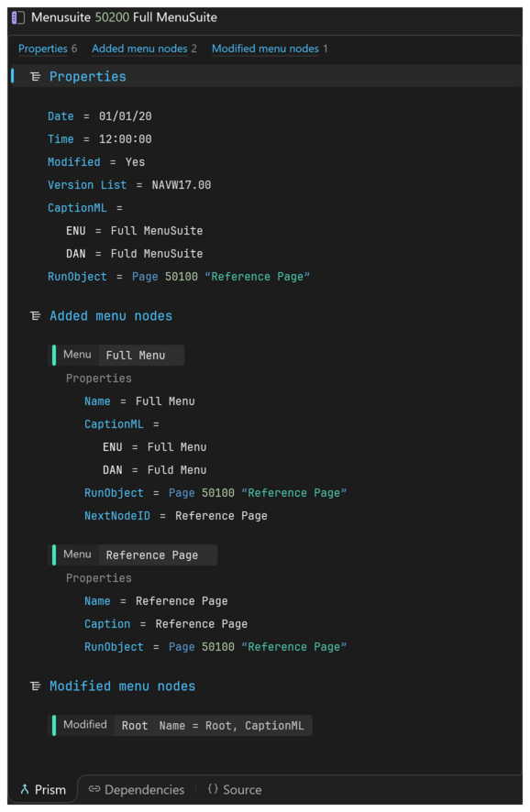Click DAN caption Fuld MenuSuite
Screen dimensions: 530x812
click(157, 254)
